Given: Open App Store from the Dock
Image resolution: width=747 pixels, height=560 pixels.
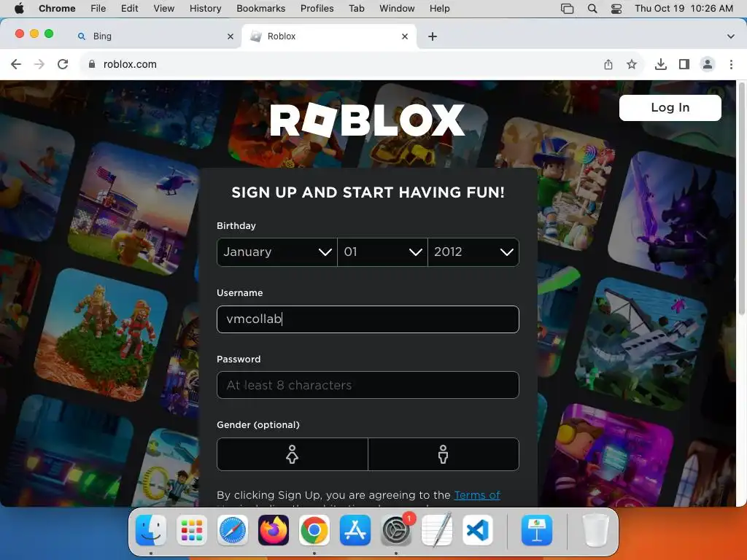Looking at the screenshot, I should click(355, 530).
